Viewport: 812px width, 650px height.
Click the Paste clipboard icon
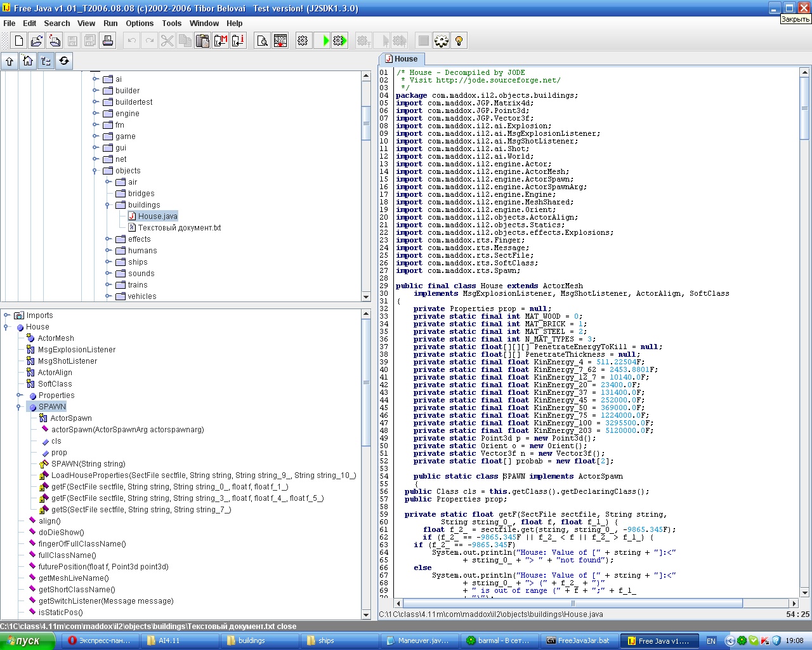[x=203, y=41]
